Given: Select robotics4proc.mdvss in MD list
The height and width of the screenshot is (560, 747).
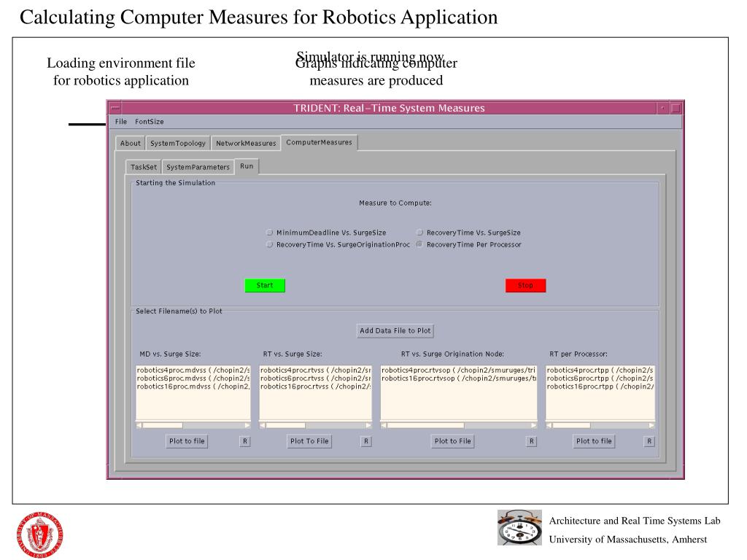Looking at the screenshot, I should 193,370.
